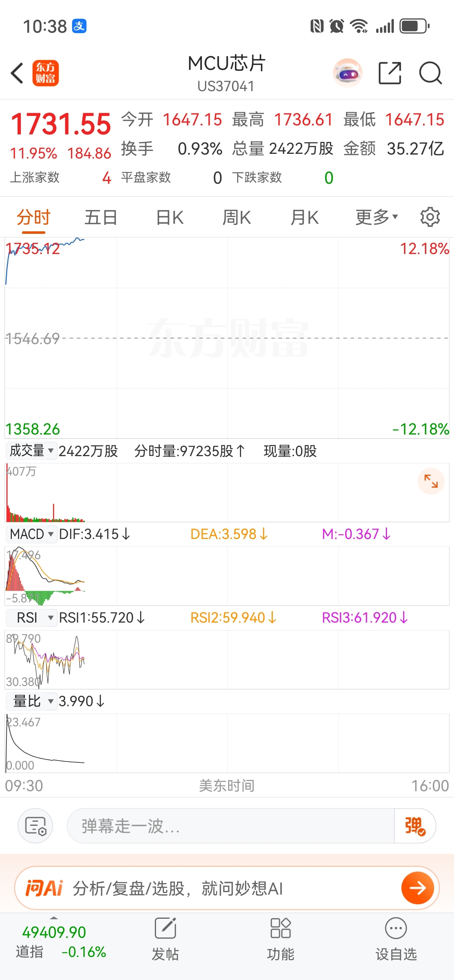
Task: Tap the 设自选 add watchlist button
Action: (396, 939)
